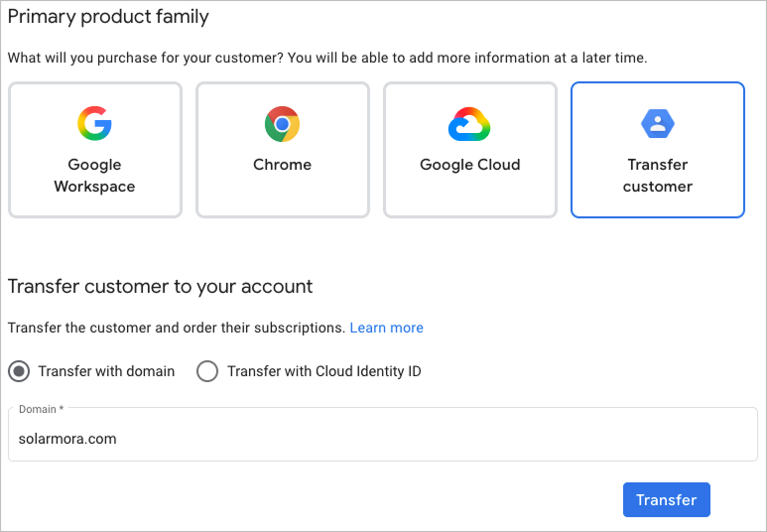Click the 'Transfer with Cloud Identity ID' label text
The width and height of the screenshot is (767, 532).
point(324,371)
